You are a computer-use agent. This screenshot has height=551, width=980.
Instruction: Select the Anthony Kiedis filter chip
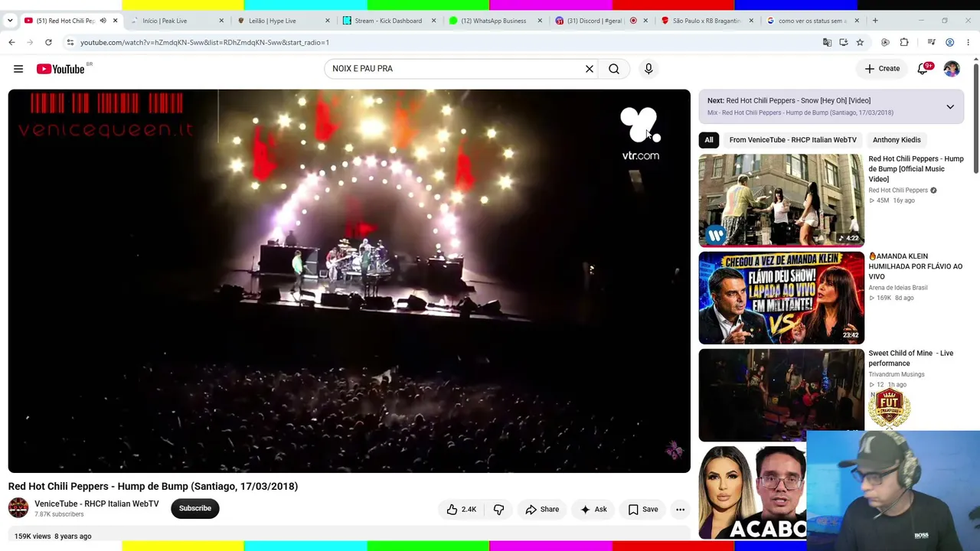[x=897, y=140]
